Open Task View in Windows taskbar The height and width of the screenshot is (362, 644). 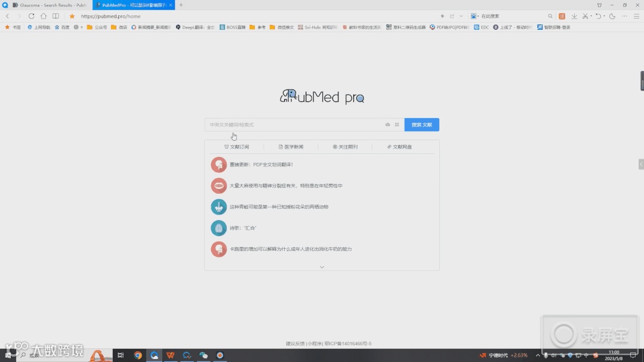point(121,355)
